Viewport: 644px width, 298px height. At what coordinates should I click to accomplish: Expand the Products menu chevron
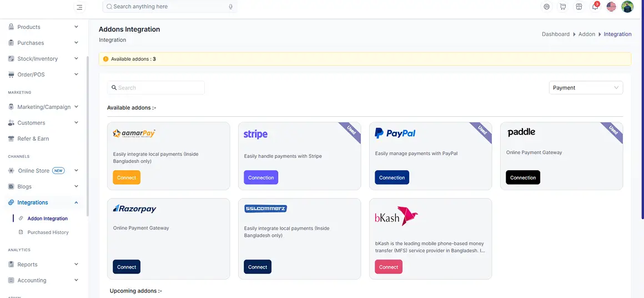76,27
